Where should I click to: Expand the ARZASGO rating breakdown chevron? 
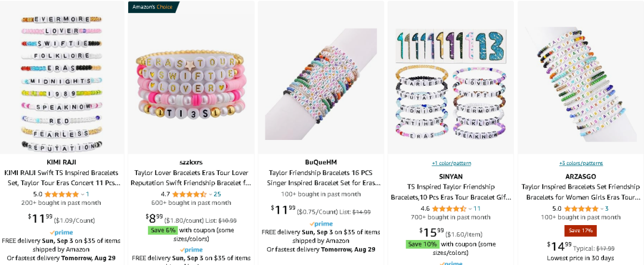point(602,209)
